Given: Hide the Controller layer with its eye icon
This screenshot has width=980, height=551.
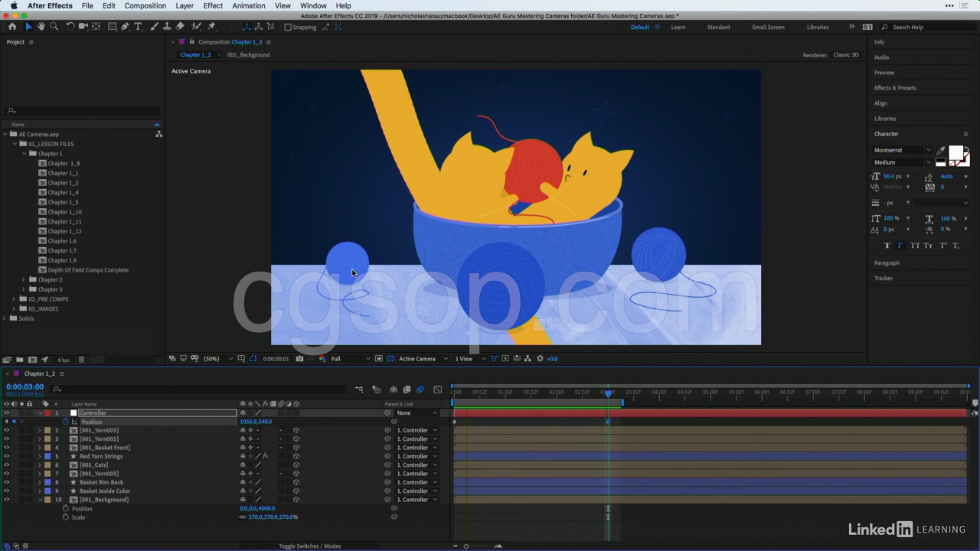Looking at the screenshot, I should (x=7, y=413).
